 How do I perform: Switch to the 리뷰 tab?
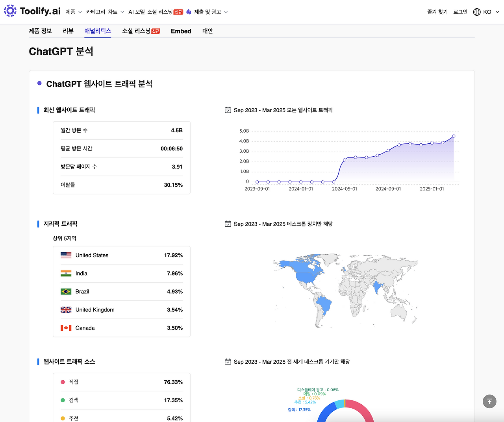point(68,31)
